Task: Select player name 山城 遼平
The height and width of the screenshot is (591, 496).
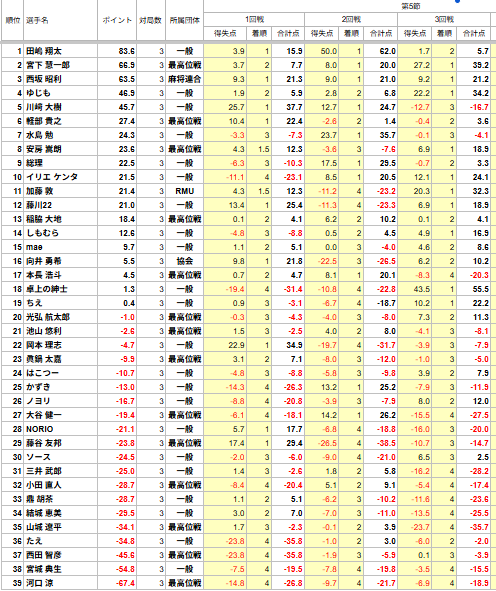Action: pyautogui.click(x=44, y=527)
